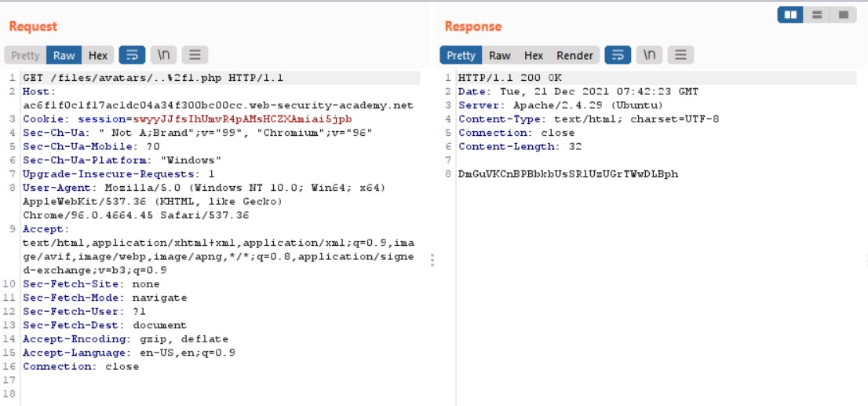This screenshot has width=868, height=406.
Task: Open the Response panel hamburger options menu
Action: [680, 55]
